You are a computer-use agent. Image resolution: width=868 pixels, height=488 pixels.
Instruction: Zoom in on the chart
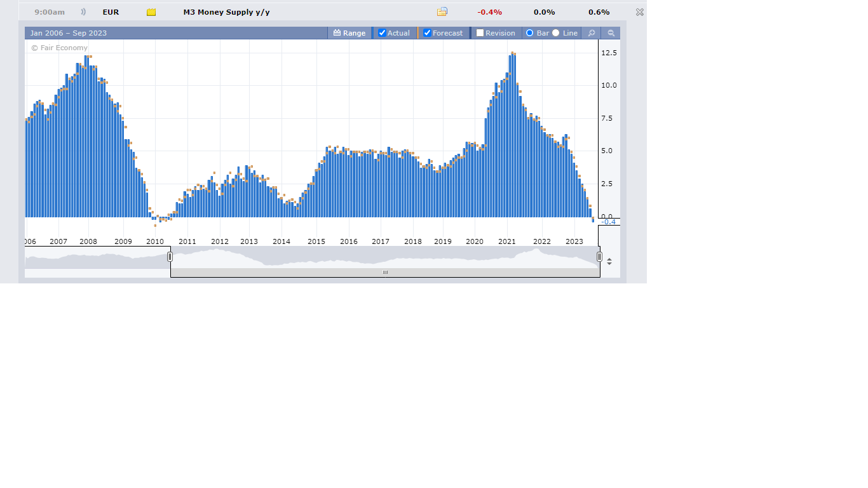point(592,33)
